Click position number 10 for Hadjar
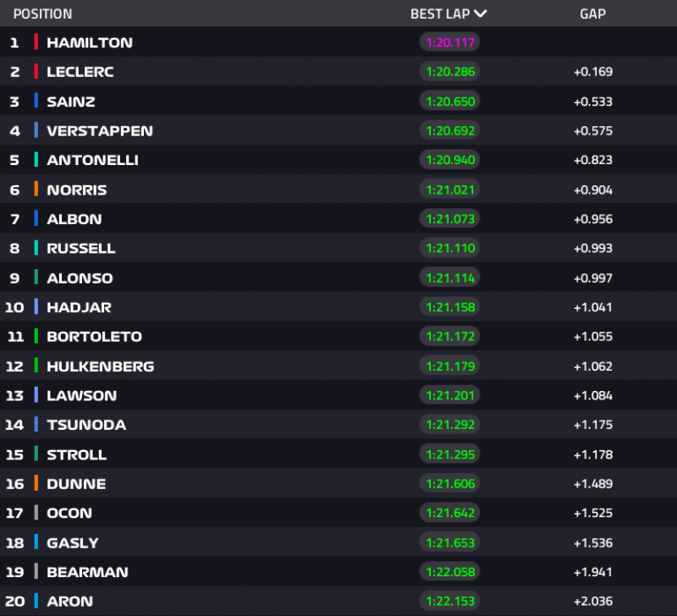The height and width of the screenshot is (616, 677). (x=14, y=307)
